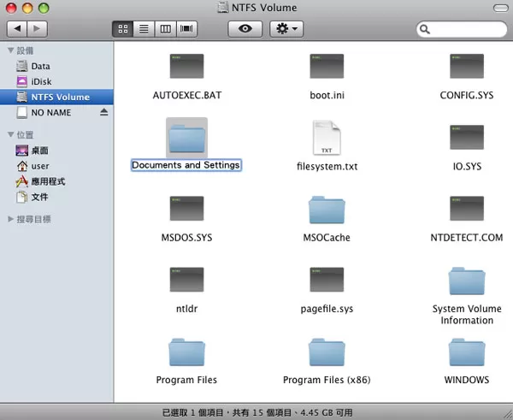
Task: Focus the search field in toolbar
Action: (462, 29)
